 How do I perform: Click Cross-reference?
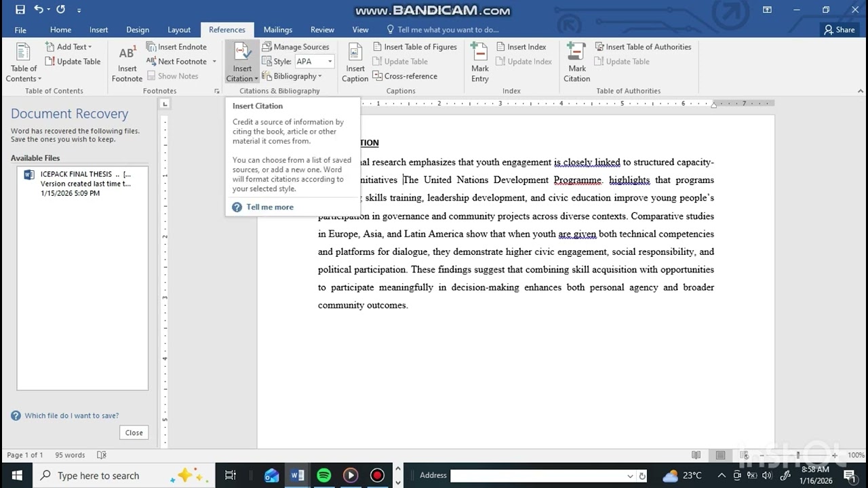(405, 76)
